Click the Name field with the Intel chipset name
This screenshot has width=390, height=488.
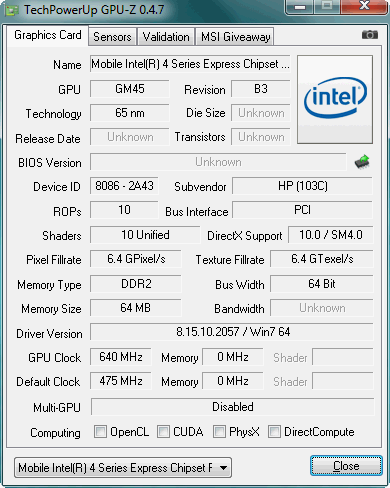pyautogui.click(x=190, y=64)
